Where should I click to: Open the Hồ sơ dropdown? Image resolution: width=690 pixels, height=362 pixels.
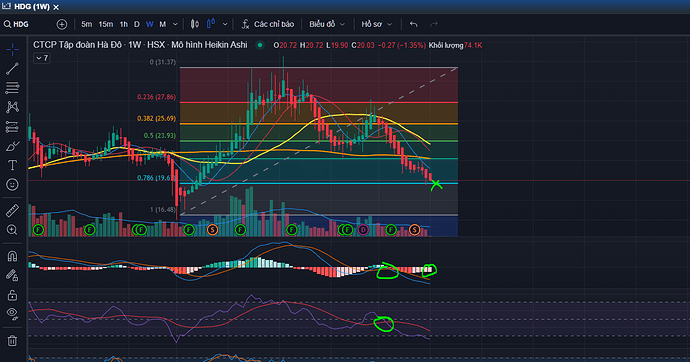coord(377,24)
